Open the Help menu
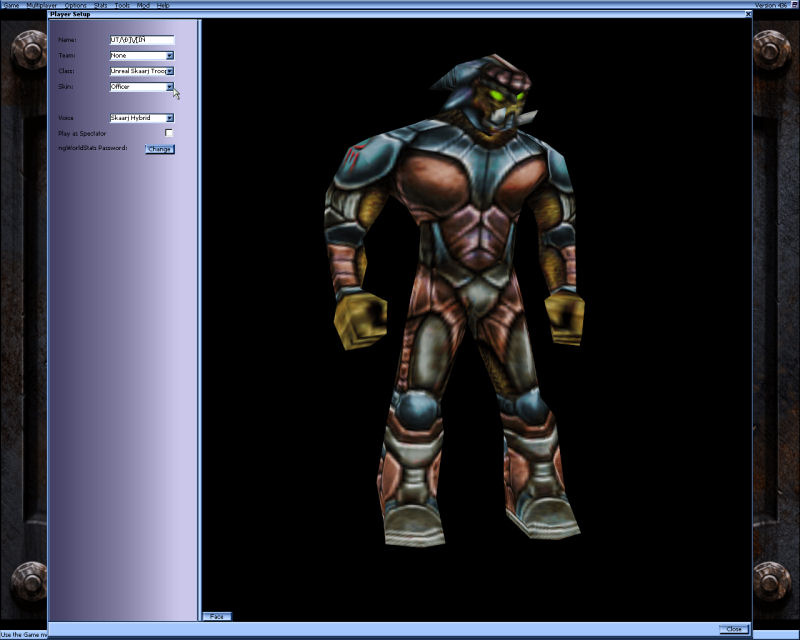Image resolution: width=800 pixels, height=640 pixels. pos(162,4)
